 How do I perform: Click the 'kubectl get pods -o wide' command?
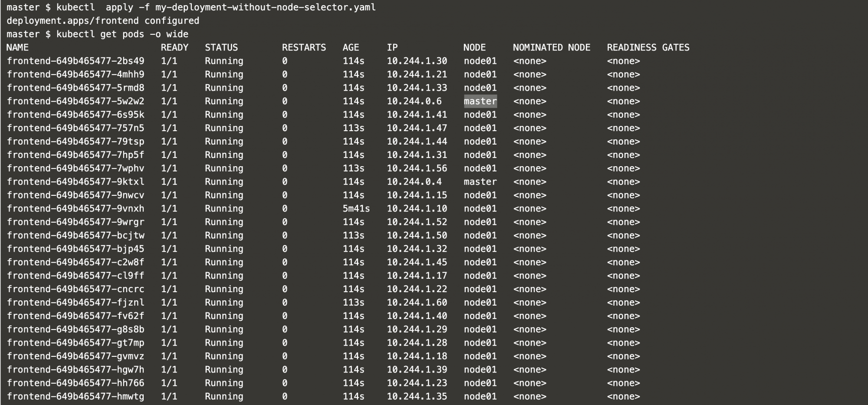point(122,34)
